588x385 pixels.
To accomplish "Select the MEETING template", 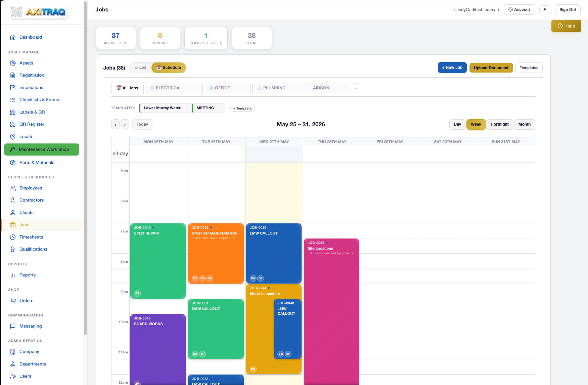I will 208,108.
